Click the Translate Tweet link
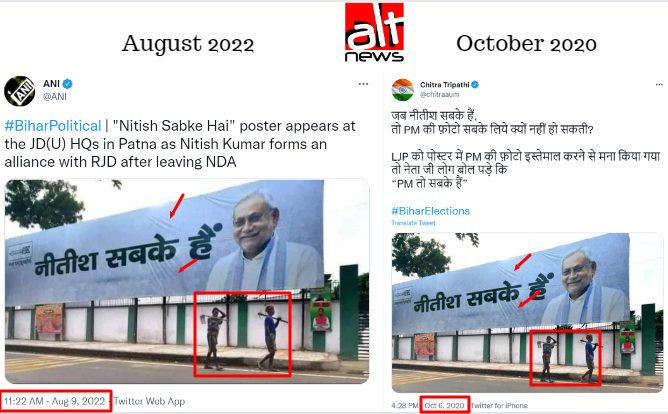This screenshot has height=414, width=668. [413, 223]
